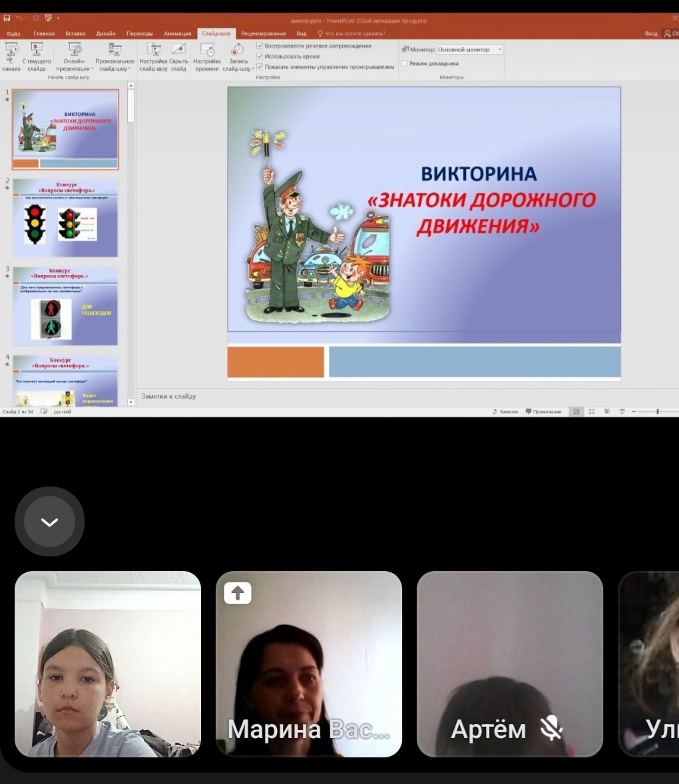
Task: Tap the screen-share arrow icon on Марина's tile
Action: (x=238, y=593)
